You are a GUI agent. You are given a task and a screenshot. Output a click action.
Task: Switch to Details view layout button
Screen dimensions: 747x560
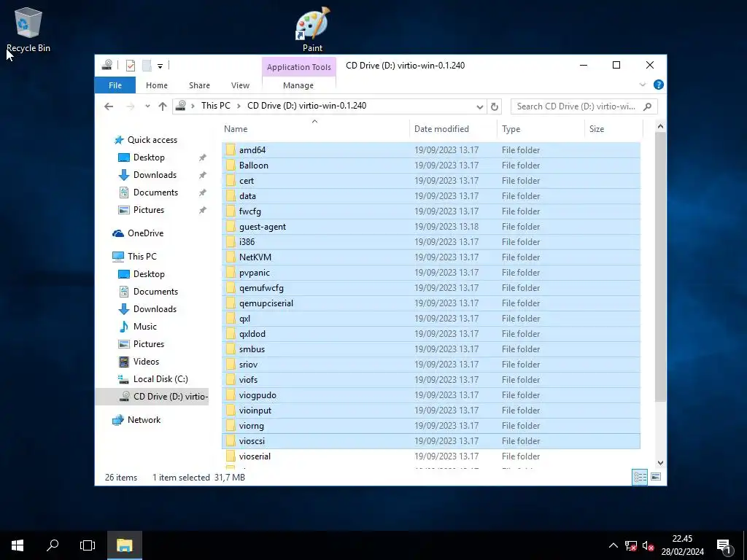point(640,477)
